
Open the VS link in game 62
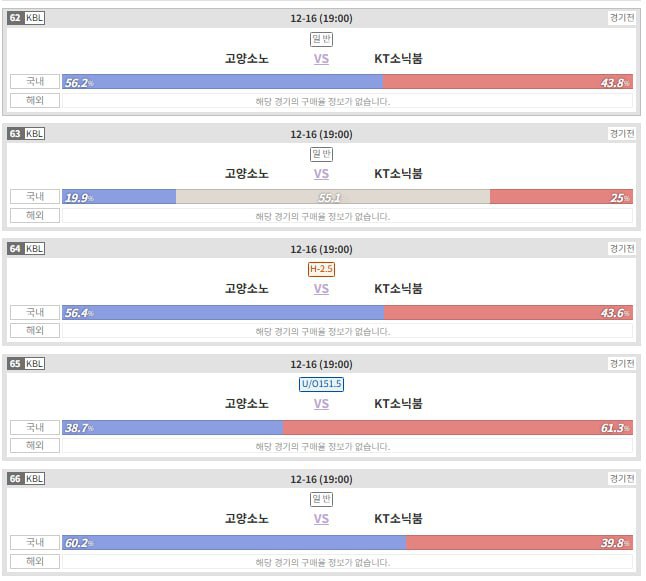pos(321,59)
